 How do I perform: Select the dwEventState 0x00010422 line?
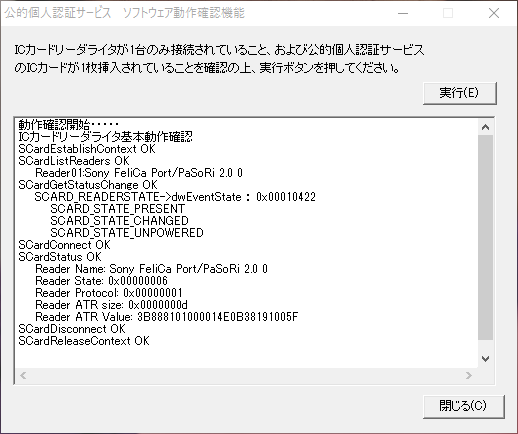(175, 197)
